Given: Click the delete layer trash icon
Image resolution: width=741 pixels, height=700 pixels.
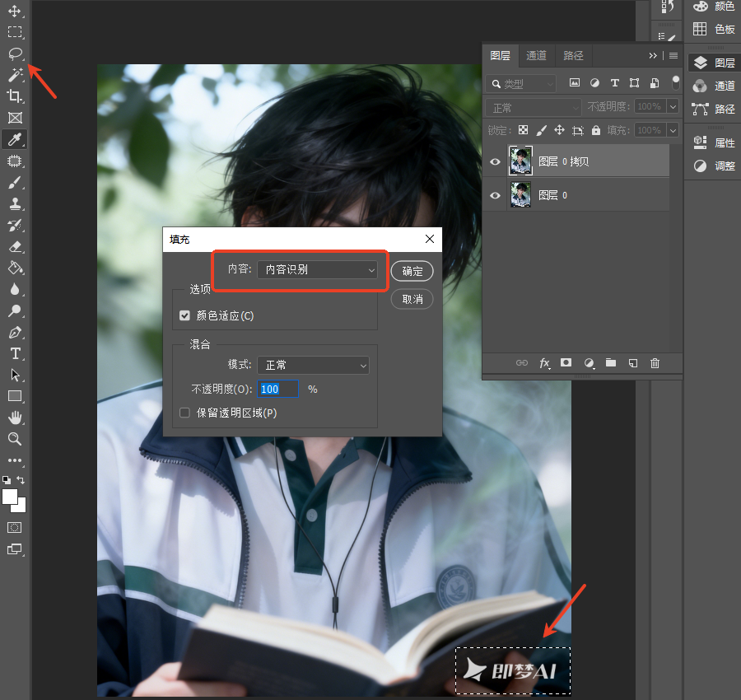Looking at the screenshot, I should 655,363.
